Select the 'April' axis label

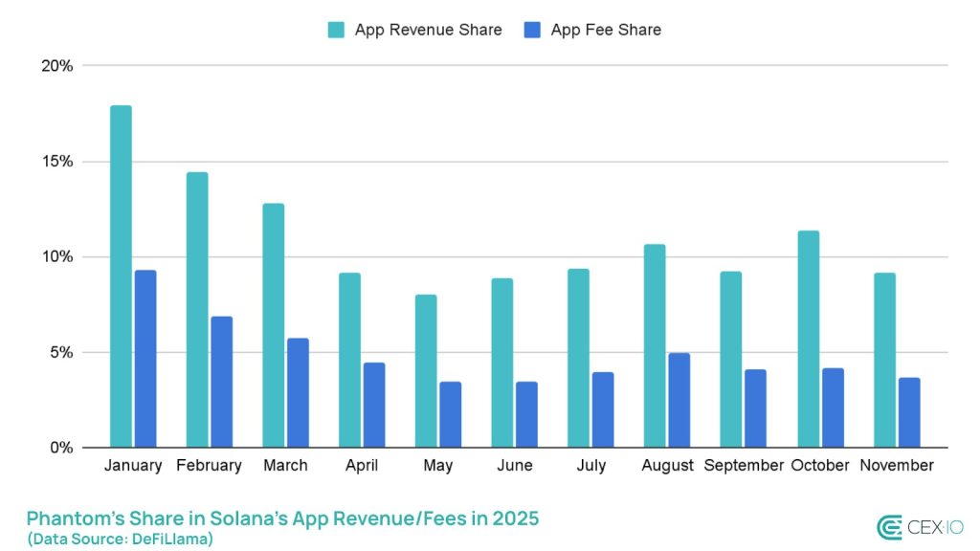[x=362, y=466]
